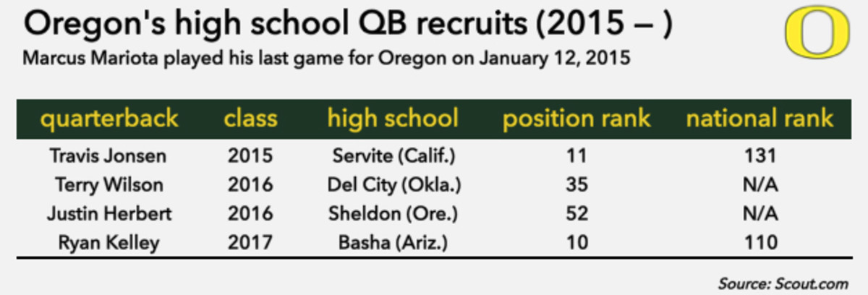The height and width of the screenshot is (295, 868).
Task: Select the "class" column header
Action: tap(250, 118)
